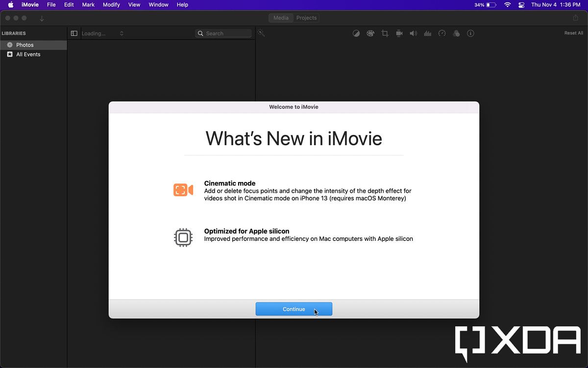
Task: Select All Events in the sidebar
Action: tap(33, 54)
